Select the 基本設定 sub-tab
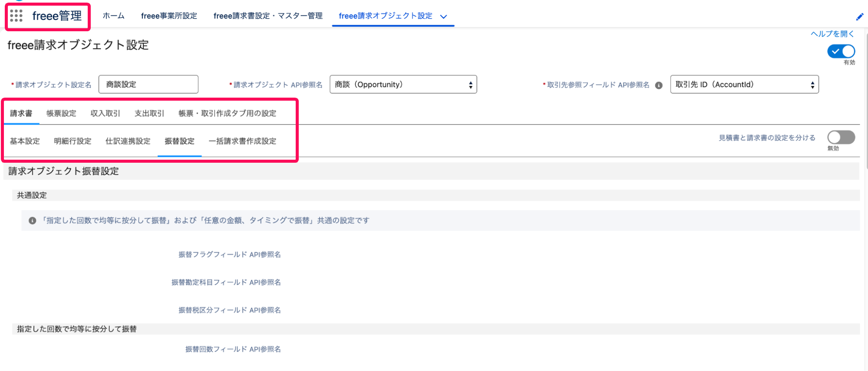The height and width of the screenshot is (371, 868). coord(25,141)
